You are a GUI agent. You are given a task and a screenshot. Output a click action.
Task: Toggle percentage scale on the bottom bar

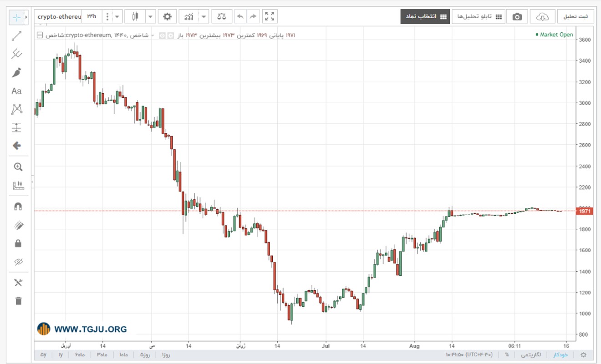pos(507,354)
